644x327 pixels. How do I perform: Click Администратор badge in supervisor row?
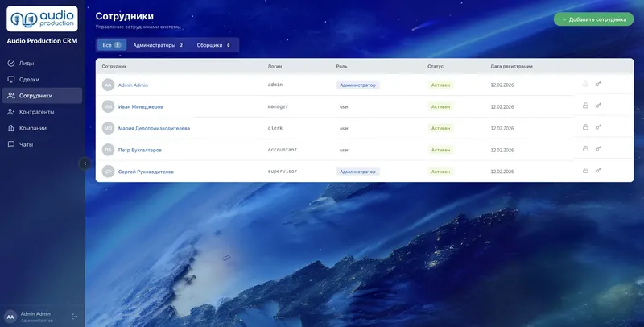coord(357,172)
